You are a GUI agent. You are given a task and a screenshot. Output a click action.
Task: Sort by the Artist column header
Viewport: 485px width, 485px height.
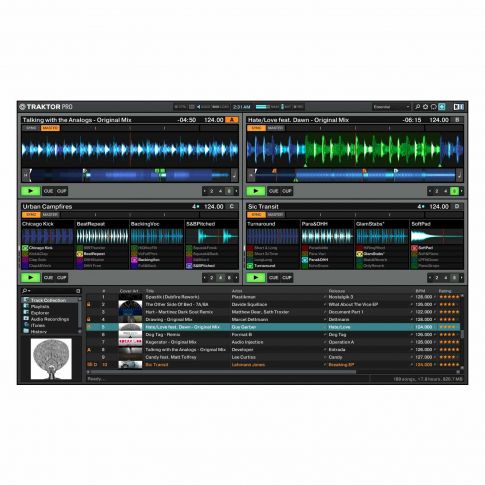(237, 291)
